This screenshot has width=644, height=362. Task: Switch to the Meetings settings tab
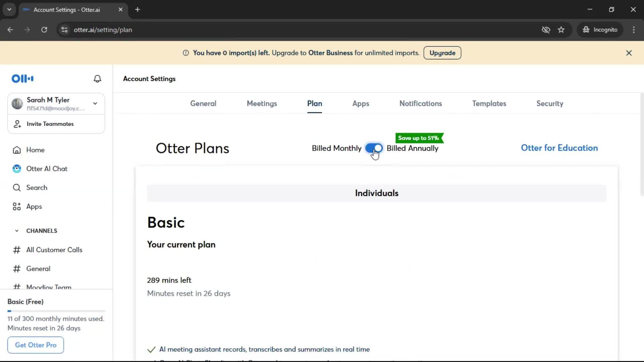(262, 104)
